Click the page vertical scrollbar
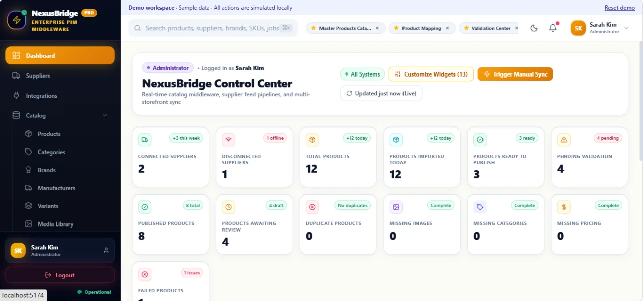Viewport: 644px width, 301px height. pyautogui.click(x=641, y=101)
